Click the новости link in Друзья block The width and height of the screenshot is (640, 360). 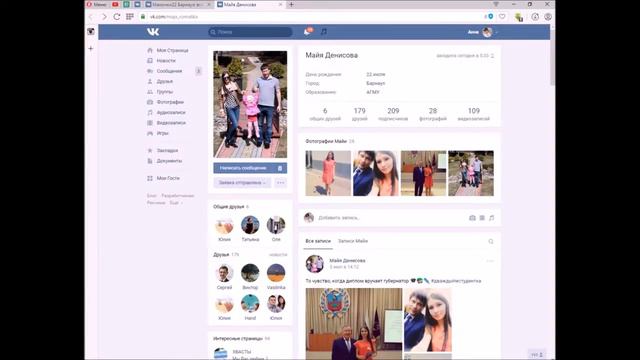[278, 255]
